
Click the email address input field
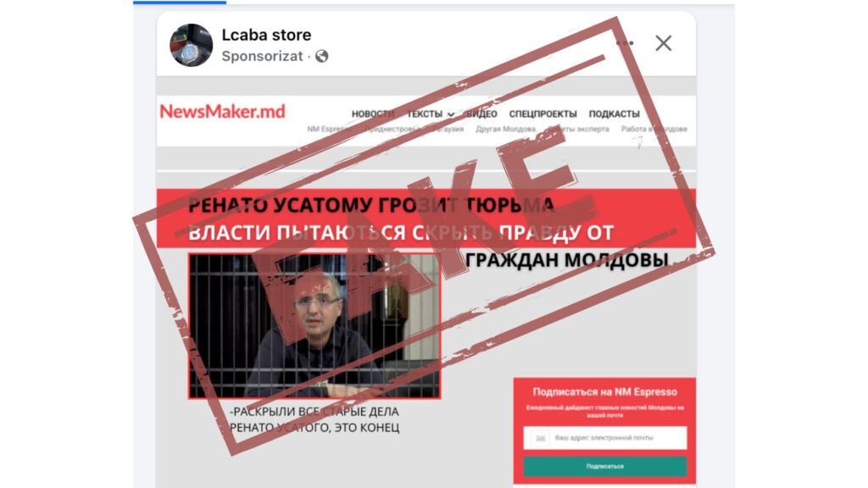(605, 438)
